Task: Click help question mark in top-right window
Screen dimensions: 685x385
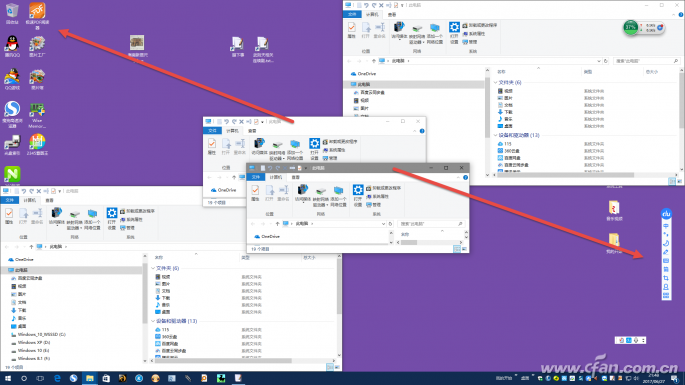Action: [681, 14]
